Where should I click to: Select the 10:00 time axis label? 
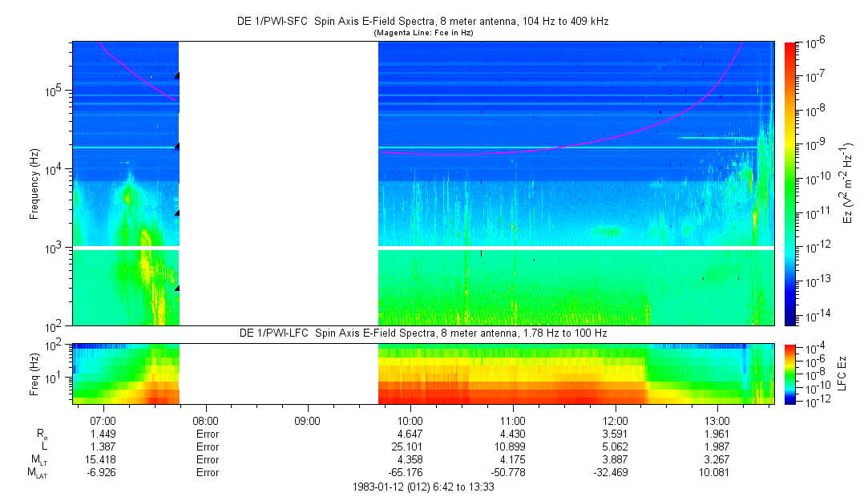(410, 421)
